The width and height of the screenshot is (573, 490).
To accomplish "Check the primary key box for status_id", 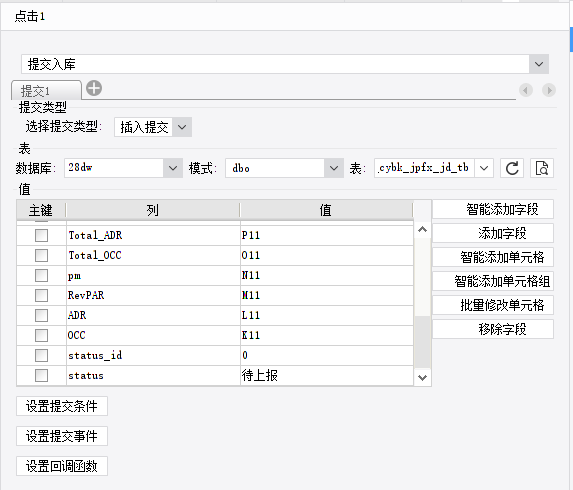I will [x=41, y=355].
